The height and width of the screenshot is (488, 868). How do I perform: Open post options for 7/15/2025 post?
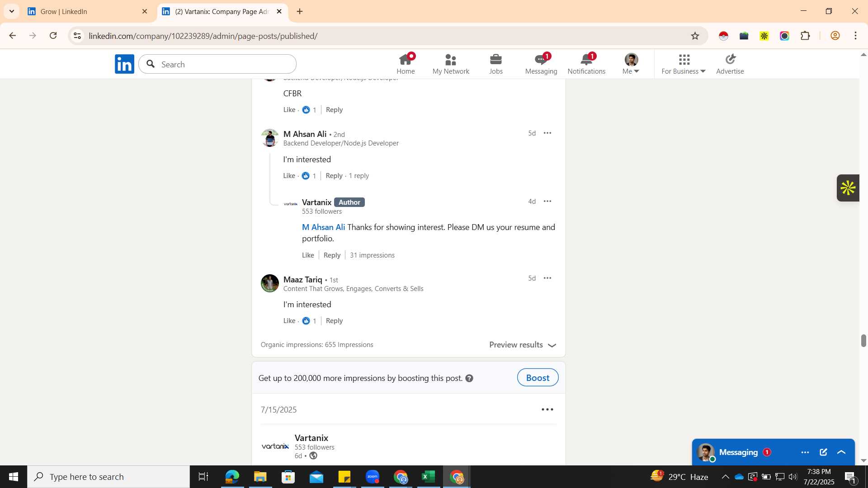point(547,409)
